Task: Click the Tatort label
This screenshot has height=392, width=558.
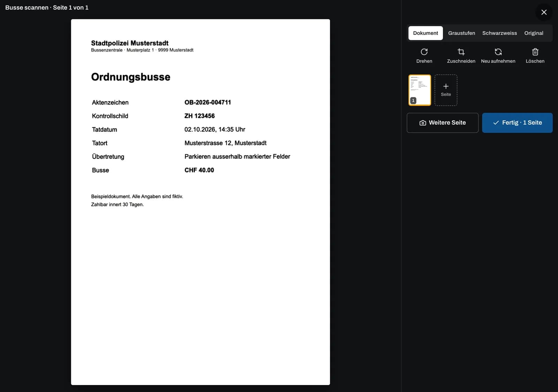Action: (x=99, y=143)
